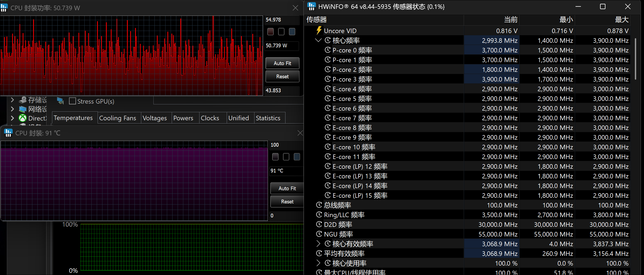644x275 pixels.
Task: Click the clock icon beside Ring/LLC 频率
Action: (x=319, y=215)
